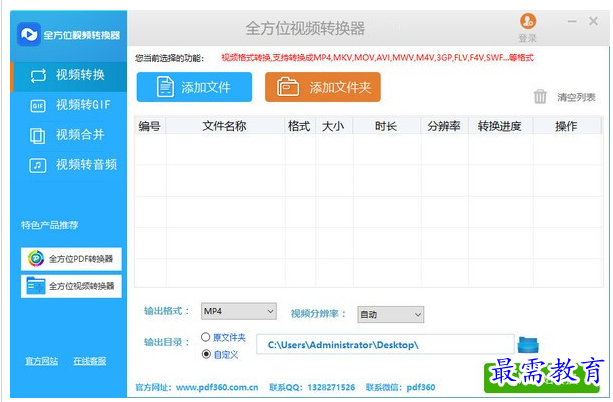Select the 原文件夹 radio button
This screenshot has width=613, height=402.
(x=206, y=337)
